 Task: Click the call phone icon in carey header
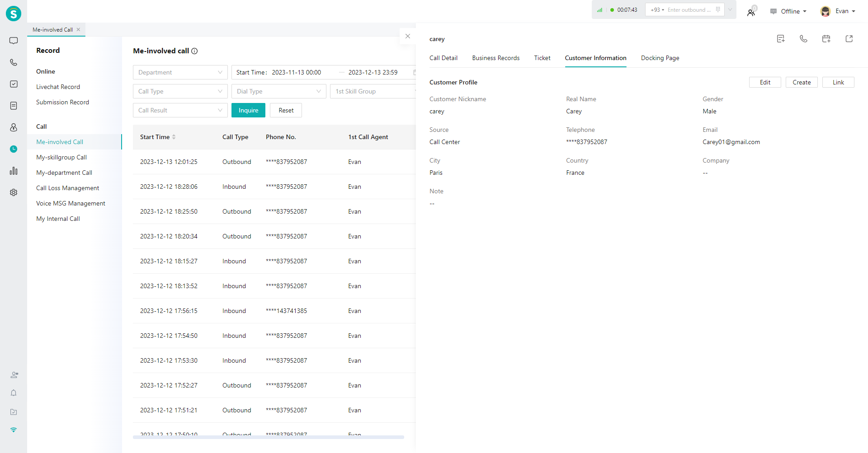(x=803, y=39)
